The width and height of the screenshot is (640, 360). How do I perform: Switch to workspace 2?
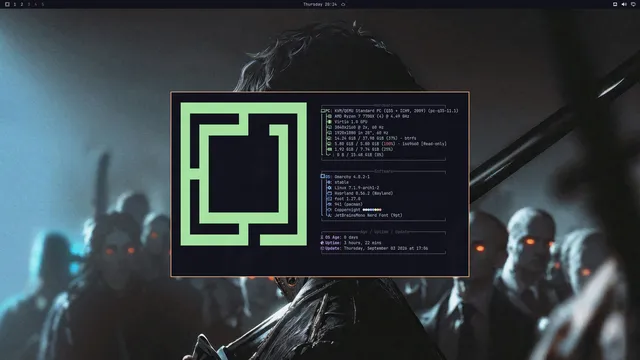(22, 4)
